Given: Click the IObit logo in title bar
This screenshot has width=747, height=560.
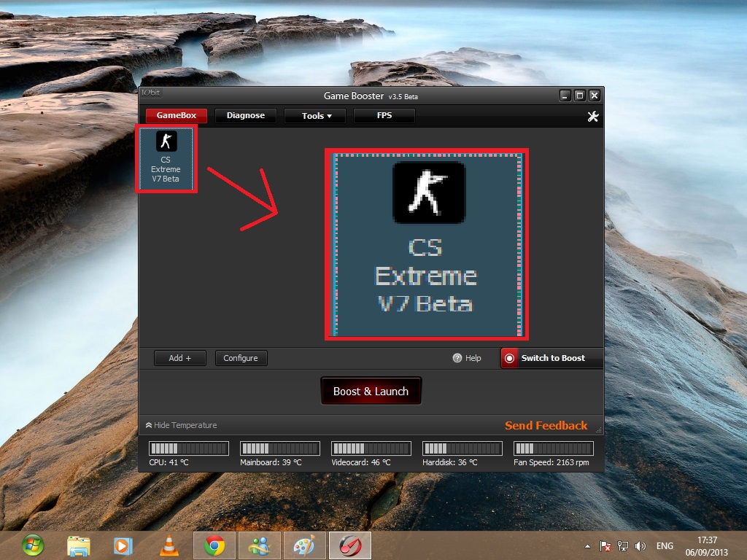Looking at the screenshot, I should pyautogui.click(x=151, y=93).
